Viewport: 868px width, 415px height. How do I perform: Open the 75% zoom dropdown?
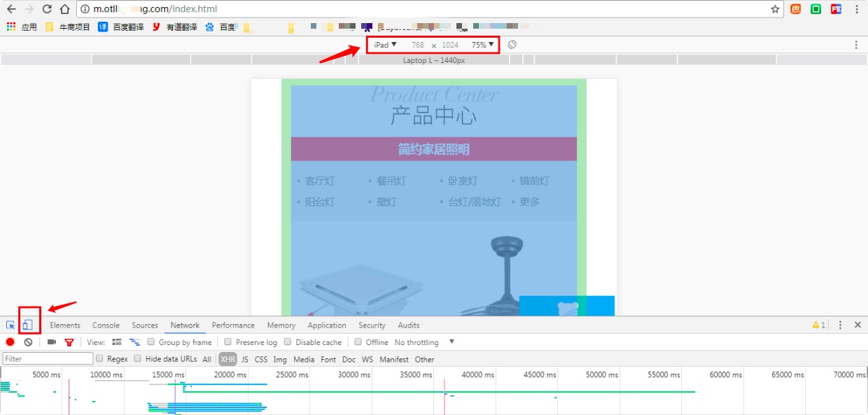[x=482, y=45]
